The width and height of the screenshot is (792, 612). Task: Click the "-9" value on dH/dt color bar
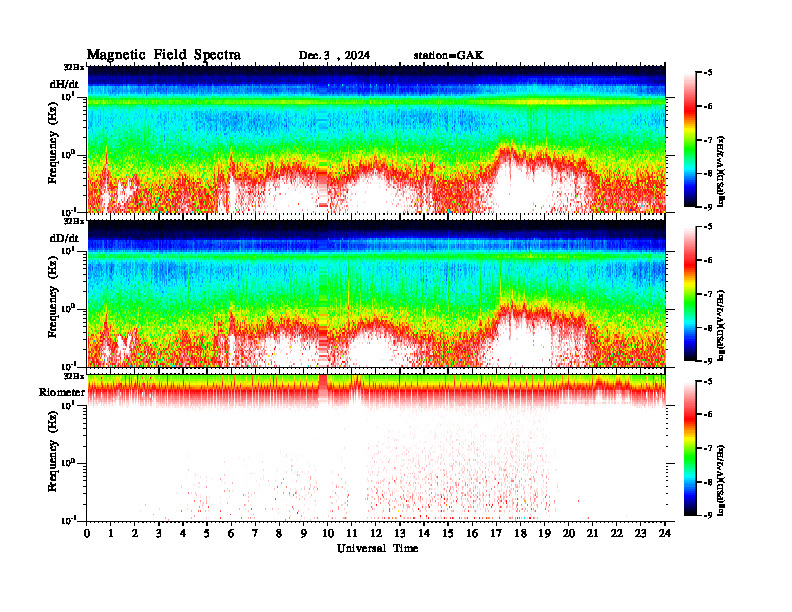click(708, 207)
